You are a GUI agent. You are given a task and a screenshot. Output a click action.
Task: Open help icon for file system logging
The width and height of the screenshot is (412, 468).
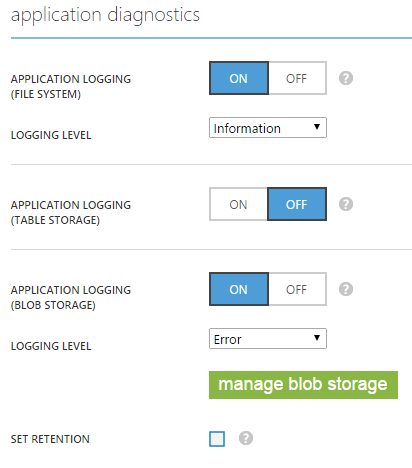coord(346,78)
